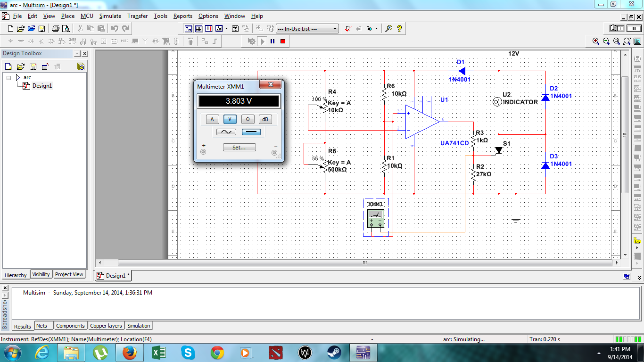Screen dimensions: 644x362
Task: Select decibel mode dB on the multimeter
Action: (265, 119)
